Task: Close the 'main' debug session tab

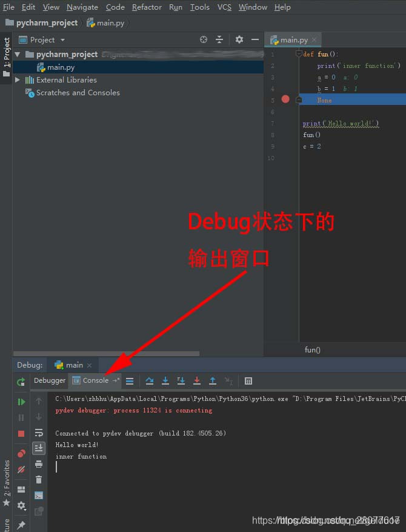Action: [89, 365]
